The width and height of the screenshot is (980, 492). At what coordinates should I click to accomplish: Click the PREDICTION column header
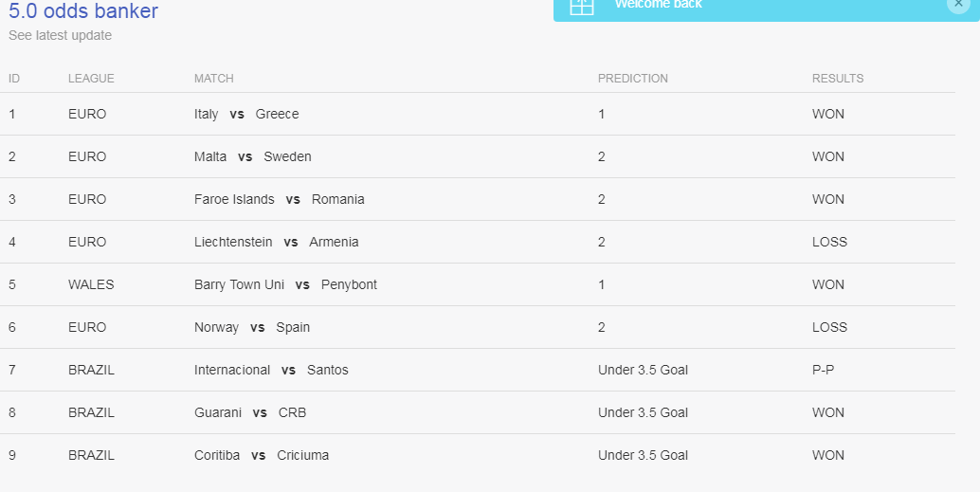pyautogui.click(x=632, y=79)
